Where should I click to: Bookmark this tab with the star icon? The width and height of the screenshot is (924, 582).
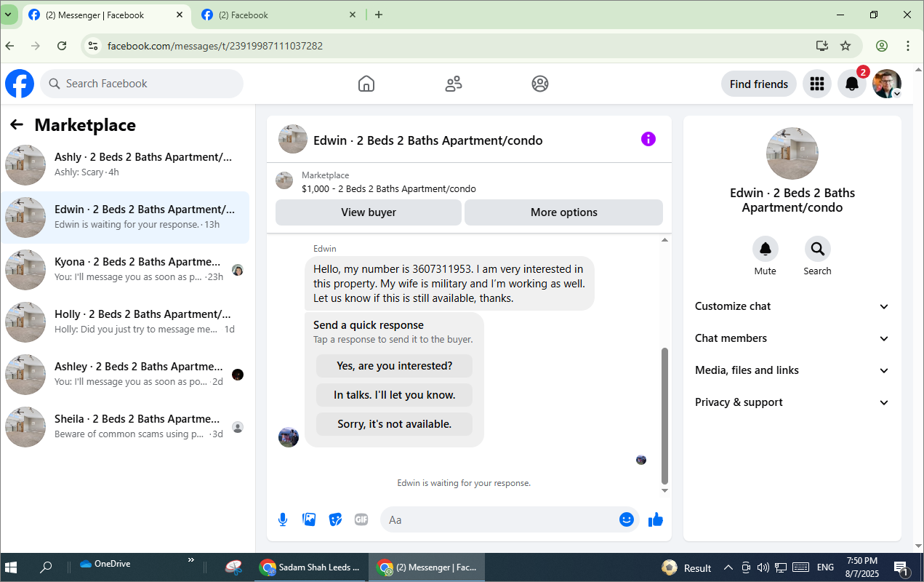(x=845, y=46)
